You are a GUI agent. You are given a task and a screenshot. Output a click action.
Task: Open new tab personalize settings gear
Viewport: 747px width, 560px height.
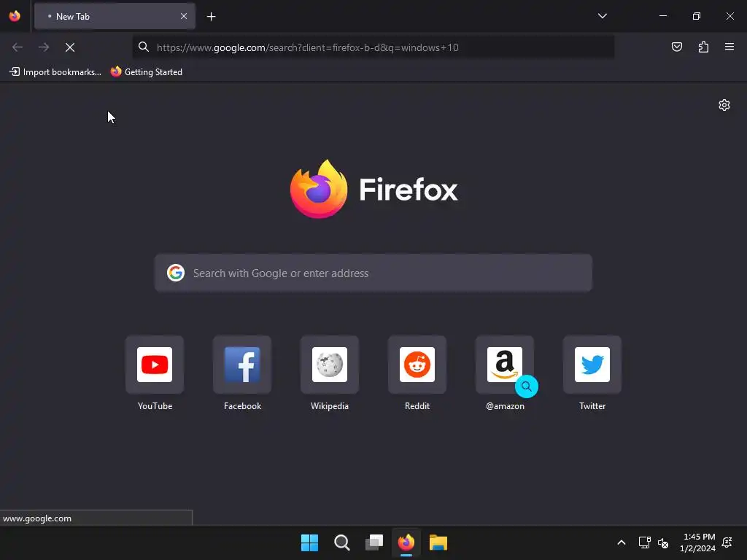pos(724,105)
